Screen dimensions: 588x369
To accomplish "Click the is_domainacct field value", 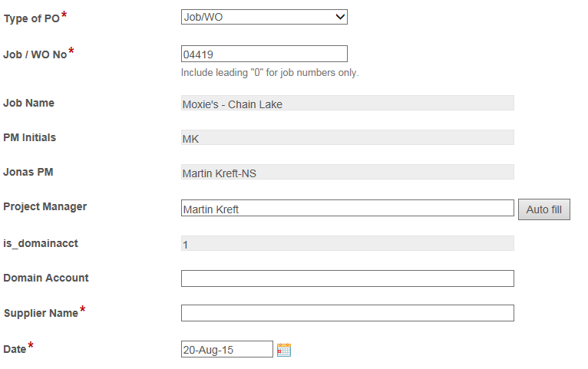I will coord(347,243).
